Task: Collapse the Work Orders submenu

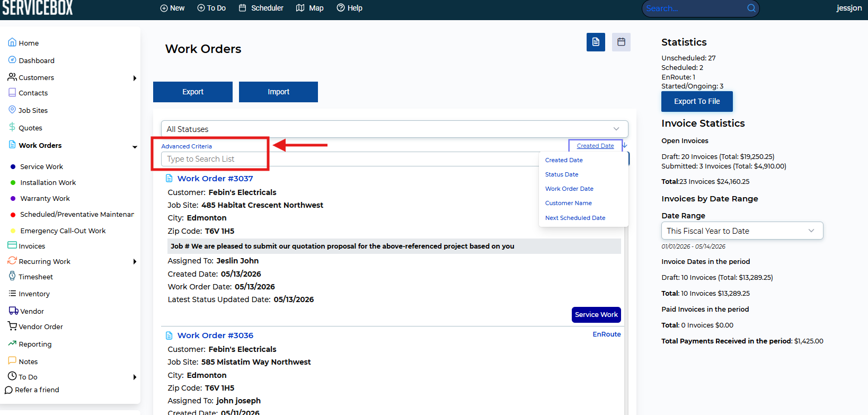Action: point(135,147)
